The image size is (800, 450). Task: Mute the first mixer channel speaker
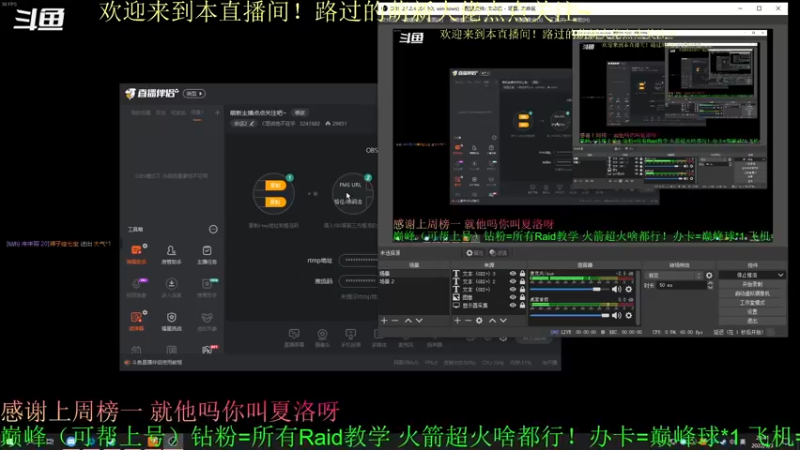tap(617, 289)
